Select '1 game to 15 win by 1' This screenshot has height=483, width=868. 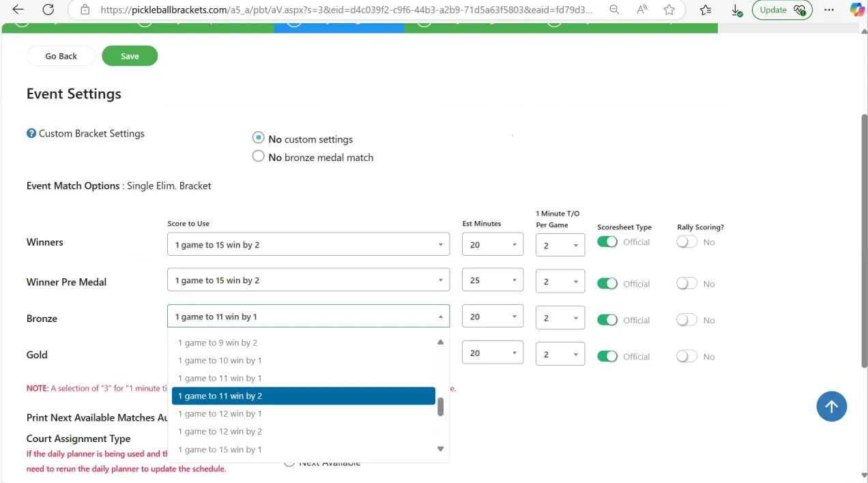coord(303,450)
